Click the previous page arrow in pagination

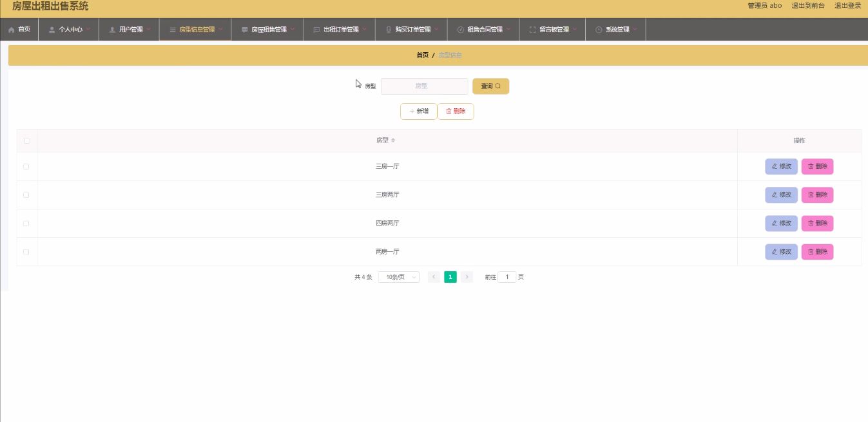point(434,277)
